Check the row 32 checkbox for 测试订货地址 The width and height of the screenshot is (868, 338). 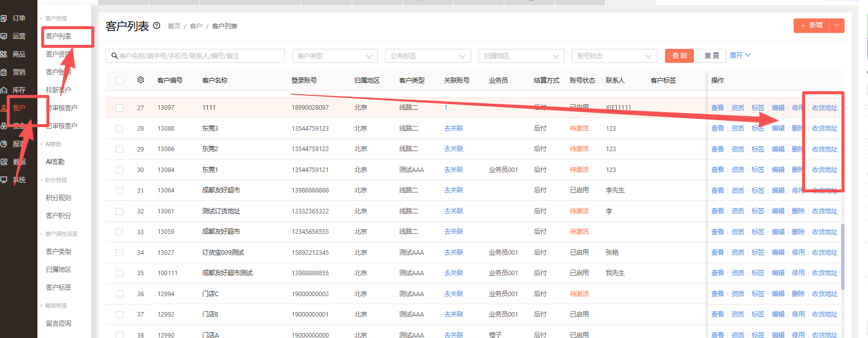tap(119, 211)
